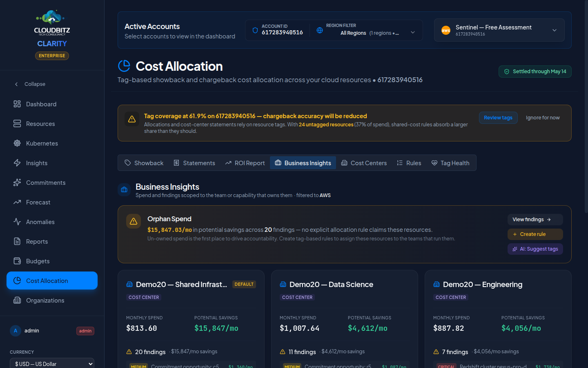This screenshot has height=368, width=588.
Task: Click AI: Suggest tags button
Action: (535, 249)
